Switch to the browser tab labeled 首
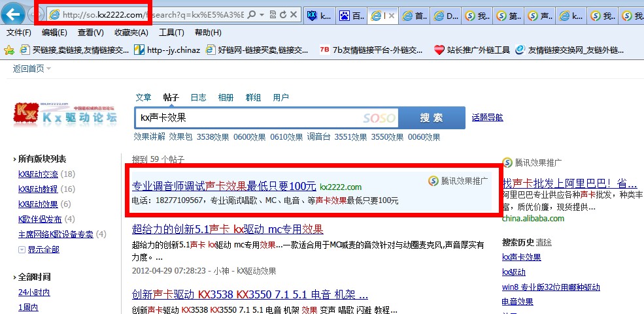 click(415, 16)
